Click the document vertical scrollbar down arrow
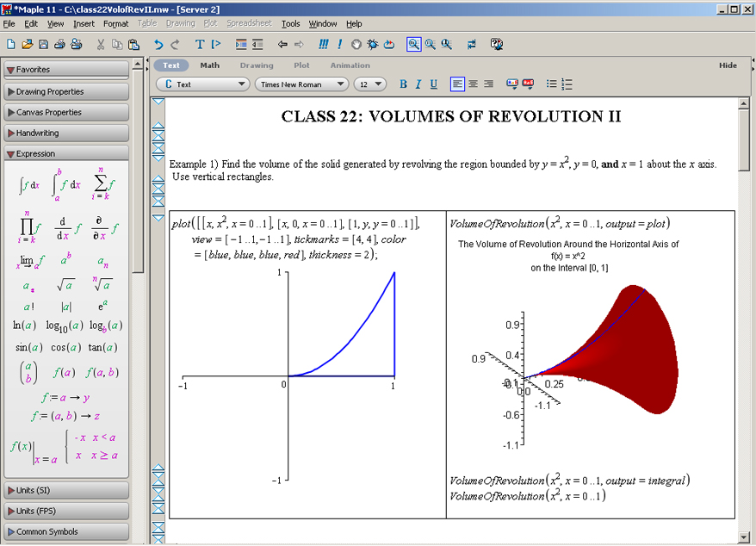This screenshot has width=756, height=546. coord(743,537)
